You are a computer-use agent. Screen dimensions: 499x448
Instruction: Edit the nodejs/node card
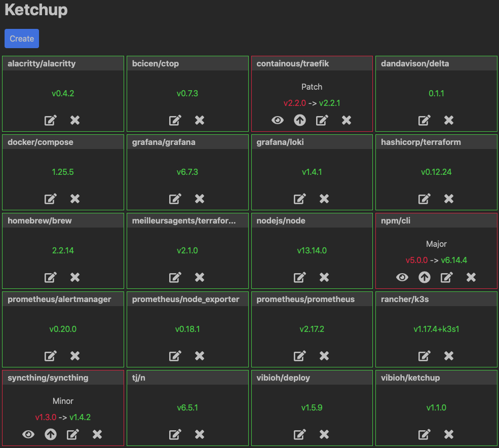[x=299, y=277]
